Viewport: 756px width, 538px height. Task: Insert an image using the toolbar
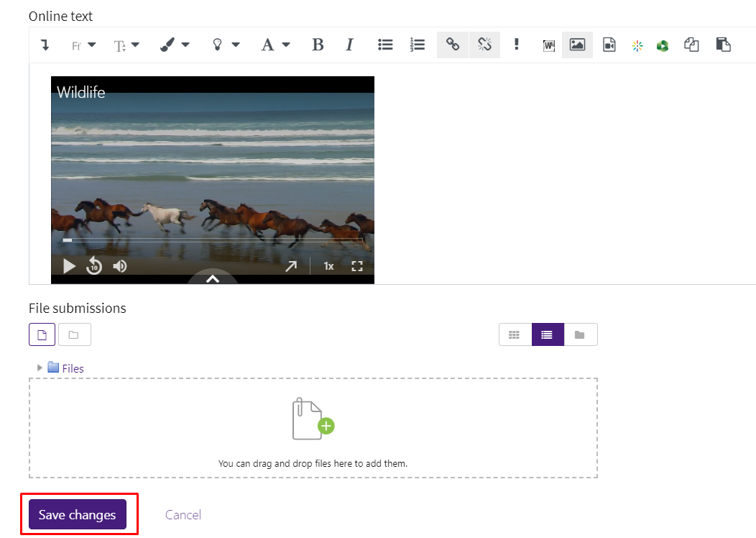pyautogui.click(x=577, y=45)
